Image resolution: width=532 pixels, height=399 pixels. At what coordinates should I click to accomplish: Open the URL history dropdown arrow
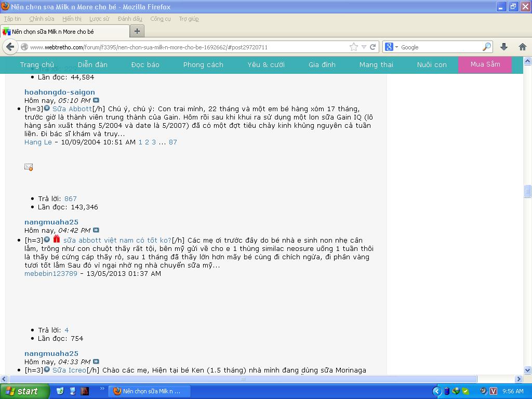point(364,47)
